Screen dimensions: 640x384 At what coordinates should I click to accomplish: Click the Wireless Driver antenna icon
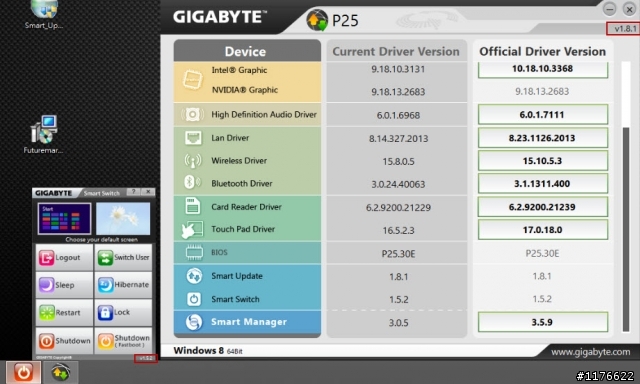[193, 161]
